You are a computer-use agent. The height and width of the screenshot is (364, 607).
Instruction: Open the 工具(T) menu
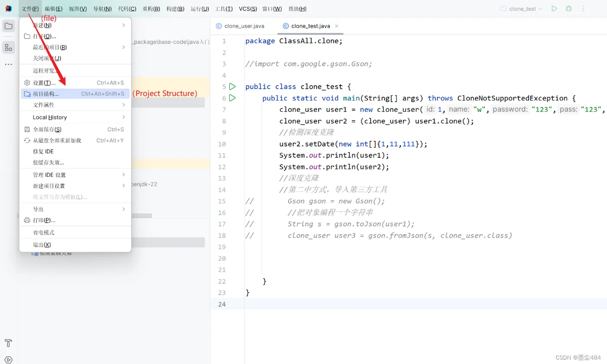pos(224,9)
